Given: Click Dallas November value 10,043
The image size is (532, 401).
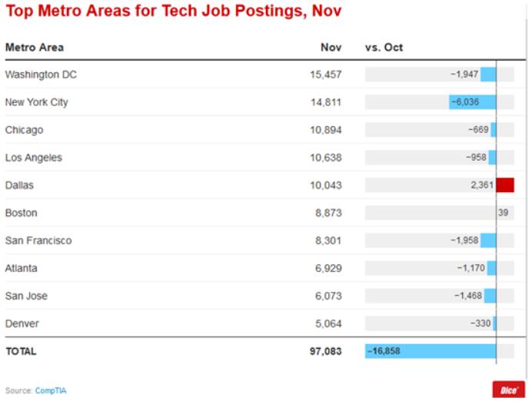Looking at the screenshot, I should tap(325, 185).
